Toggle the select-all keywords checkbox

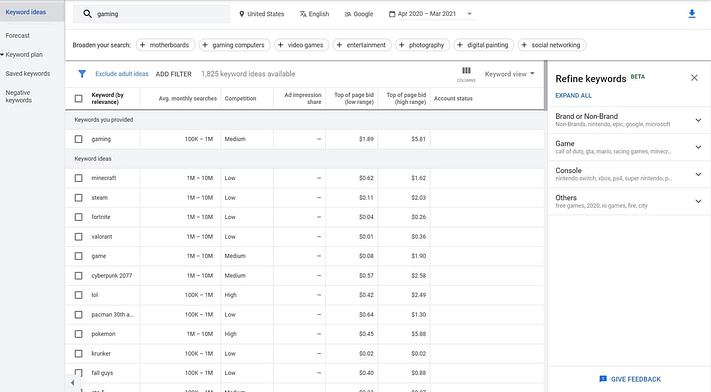coord(78,98)
